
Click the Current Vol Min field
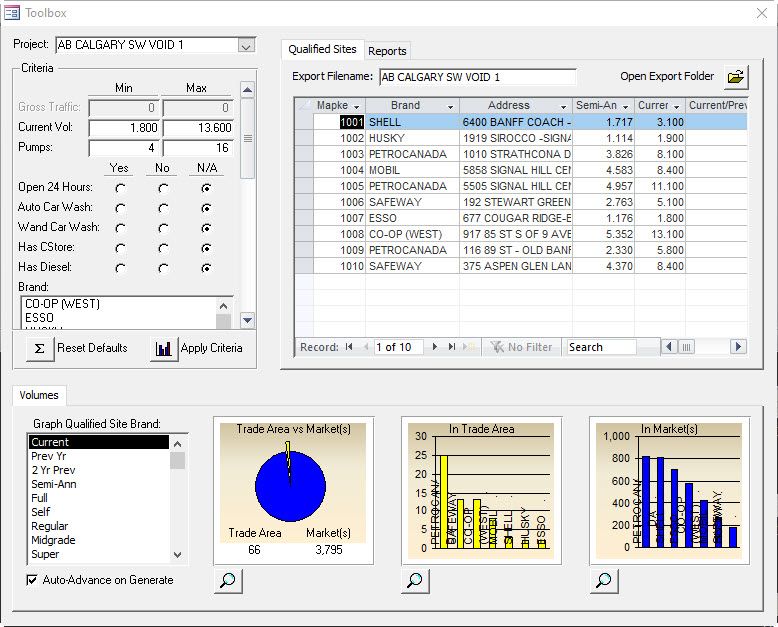[x=124, y=127]
